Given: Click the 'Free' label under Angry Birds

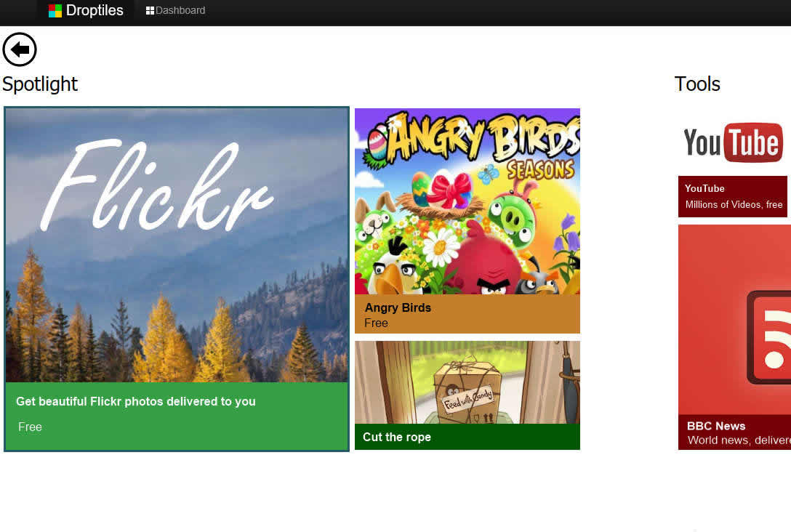Looking at the screenshot, I should tap(376, 323).
